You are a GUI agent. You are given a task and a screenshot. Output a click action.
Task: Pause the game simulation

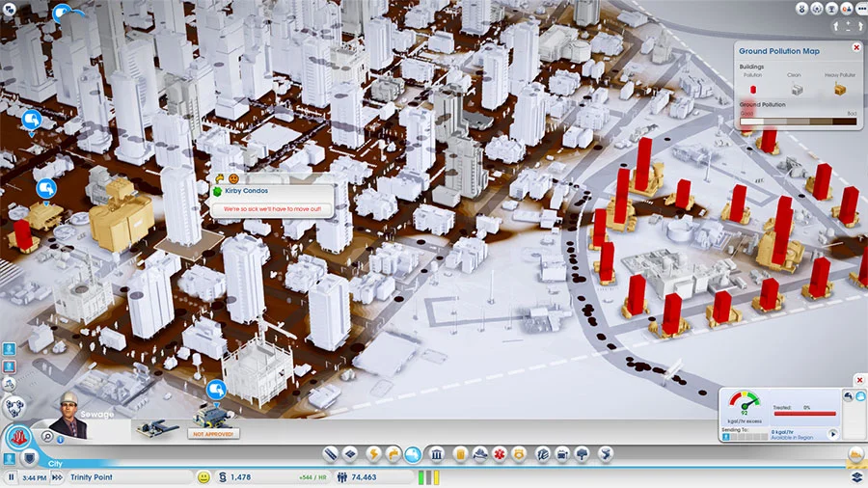click(x=11, y=477)
